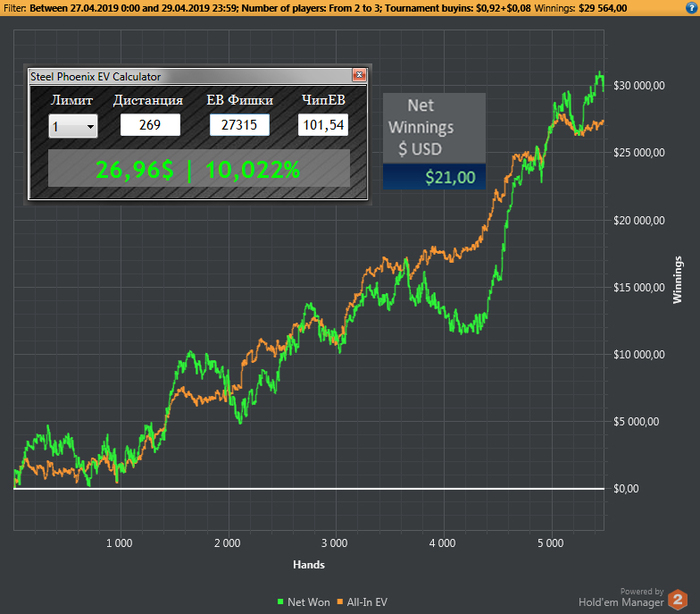Click the $10 000,00 y-axis label
This screenshot has height=614, width=700.
(639, 354)
